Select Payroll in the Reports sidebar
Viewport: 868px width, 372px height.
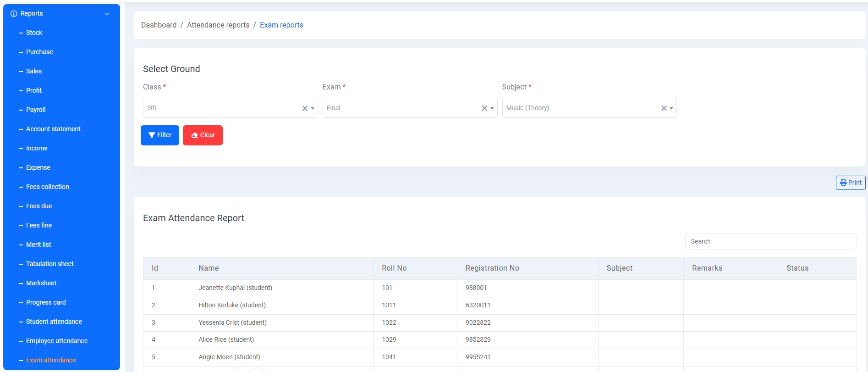click(36, 110)
